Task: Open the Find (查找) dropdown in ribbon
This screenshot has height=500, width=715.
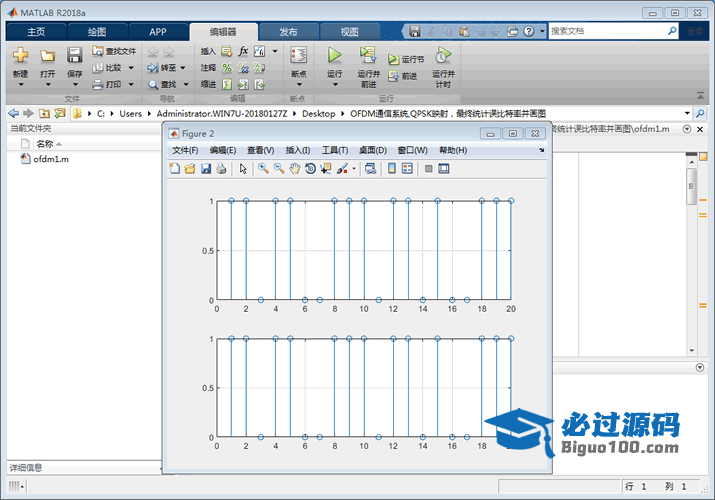Action: pyautogui.click(x=186, y=84)
